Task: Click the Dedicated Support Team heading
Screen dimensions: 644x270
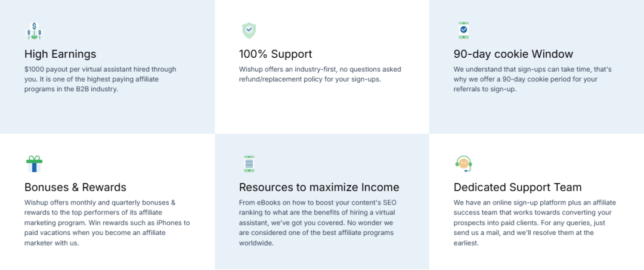Action: coord(518,188)
